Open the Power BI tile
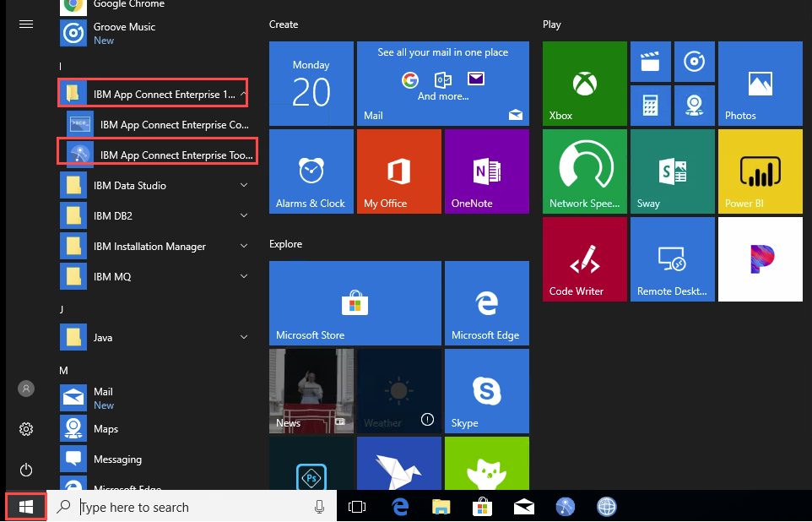Viewport: 812px width, 522px height. pyautogui.click(x=761, y=171)
